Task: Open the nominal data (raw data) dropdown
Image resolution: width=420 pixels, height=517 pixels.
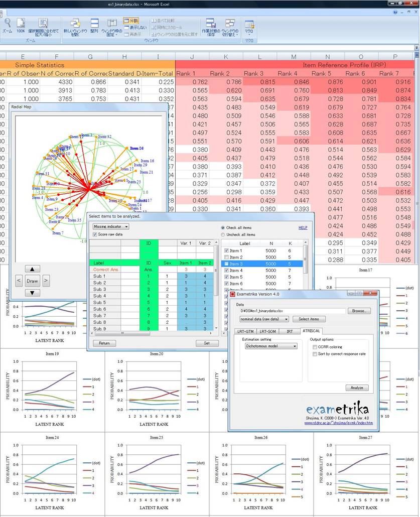Action: point(264,319)
